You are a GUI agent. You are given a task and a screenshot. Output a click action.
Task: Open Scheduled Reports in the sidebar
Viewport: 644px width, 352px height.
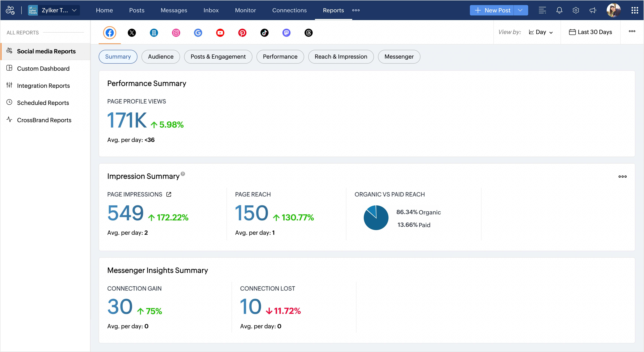(x=43, y=103)
